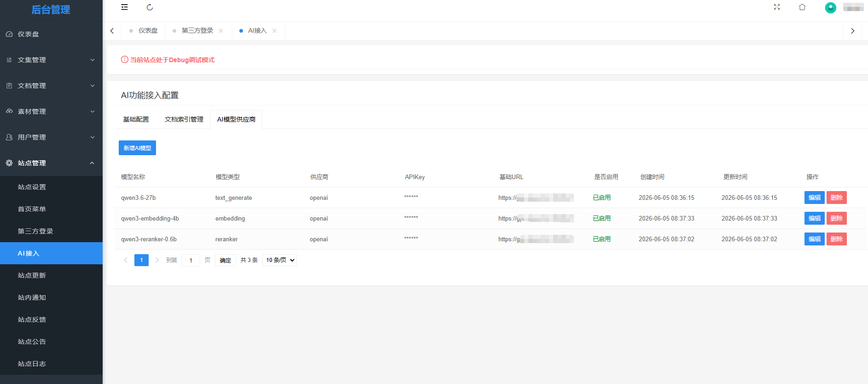Click 已启用 status for qwen3.6-27b
This screenshot has height=384, width=868.
pyautogui.click(x=602, y=198)
